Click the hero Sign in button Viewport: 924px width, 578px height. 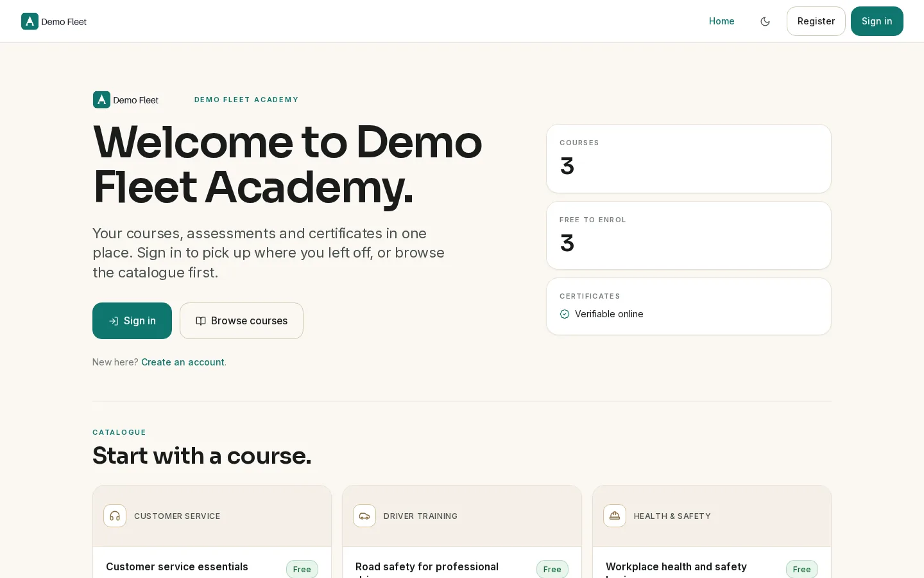tap(132, 320)
